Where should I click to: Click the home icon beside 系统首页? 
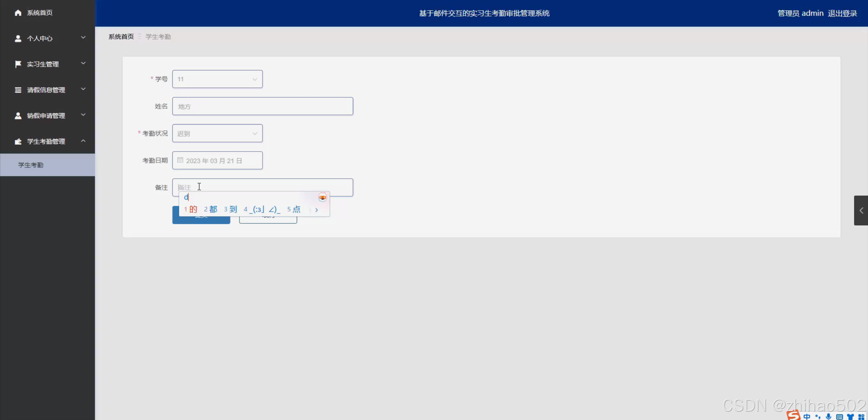tap(18, 13)
